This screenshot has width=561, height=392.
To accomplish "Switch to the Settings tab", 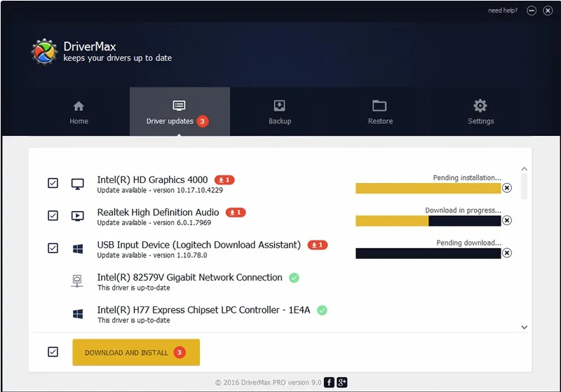I will click(x=480, y=112).
